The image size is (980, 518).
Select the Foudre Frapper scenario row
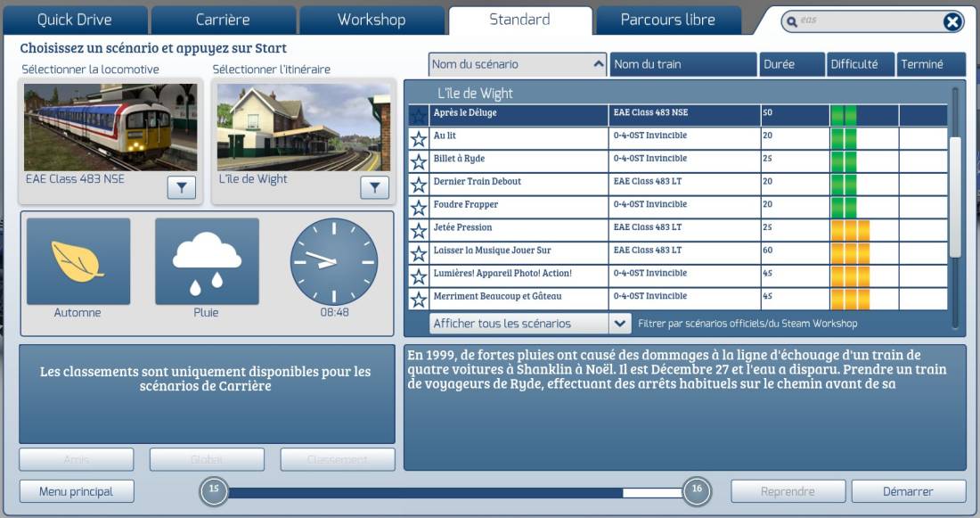click(678, 207)
